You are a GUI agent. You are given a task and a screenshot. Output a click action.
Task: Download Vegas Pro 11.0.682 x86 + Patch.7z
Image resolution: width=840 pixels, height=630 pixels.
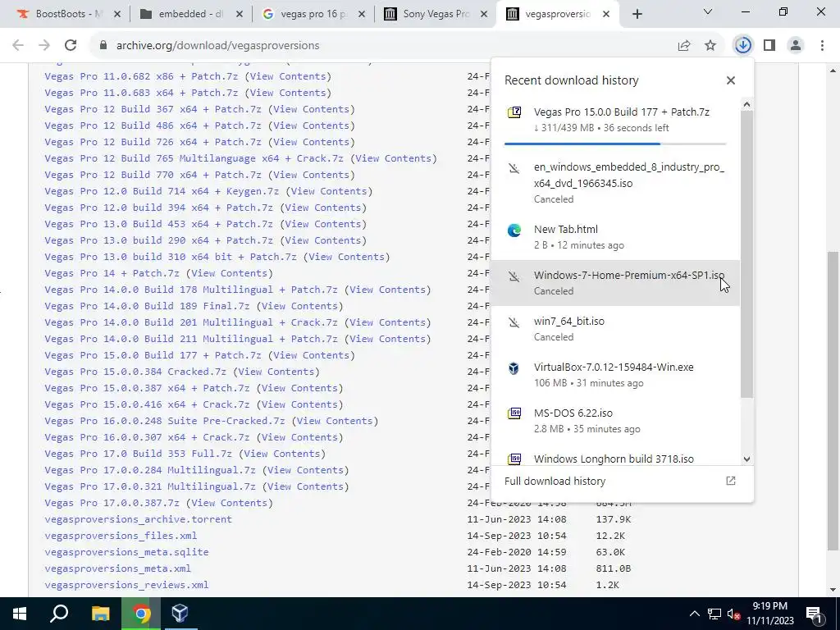click(141, 76)
